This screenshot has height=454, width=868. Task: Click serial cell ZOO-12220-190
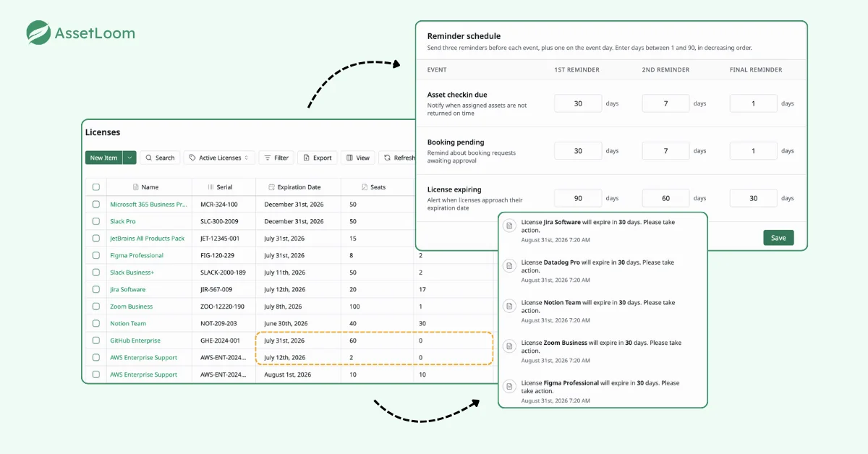point(222,307)
